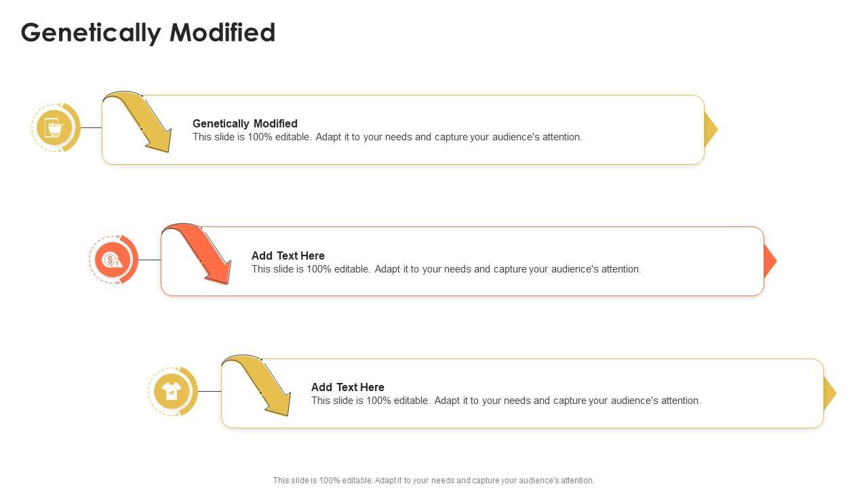
Task: Click the shopping cart icon
Action: [55, 127]
